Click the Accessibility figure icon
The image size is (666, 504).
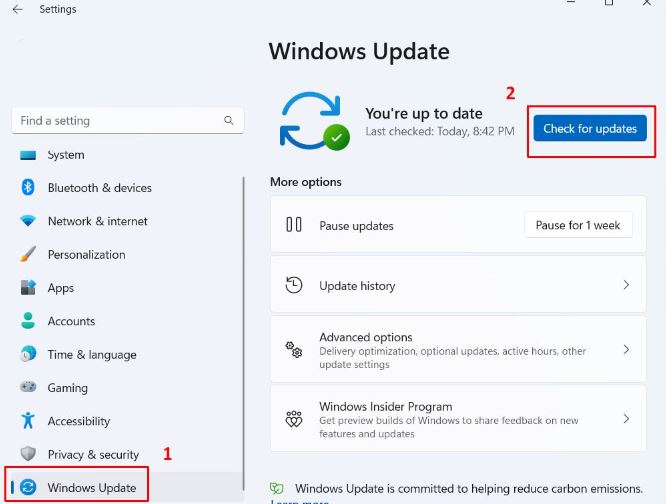(28, 420)
